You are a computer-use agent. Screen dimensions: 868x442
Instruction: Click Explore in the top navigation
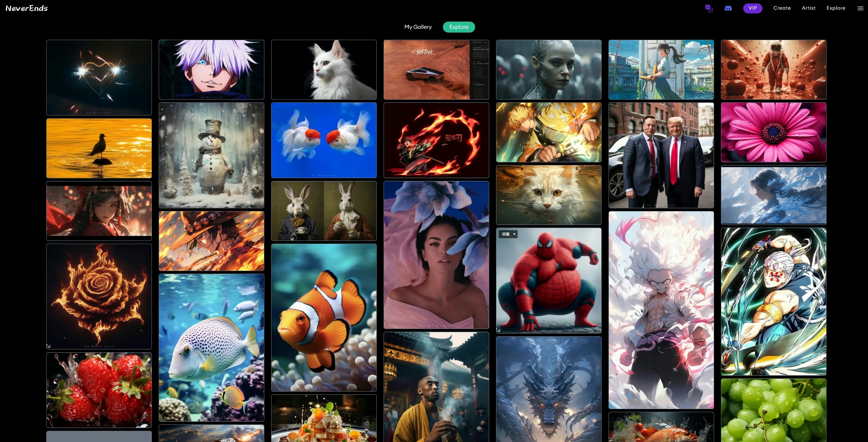[836, 8]
